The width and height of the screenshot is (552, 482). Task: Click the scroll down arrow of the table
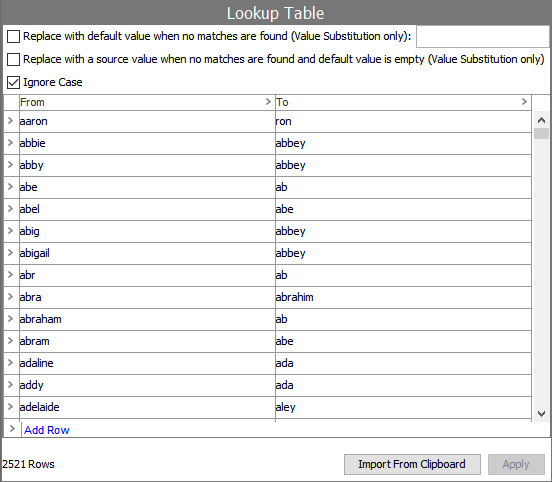pyautogui.click(x=541, y=413)
